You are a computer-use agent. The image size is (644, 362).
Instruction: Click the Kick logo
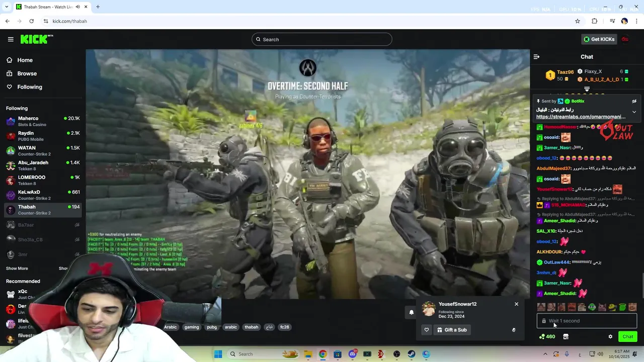(37, 39)
